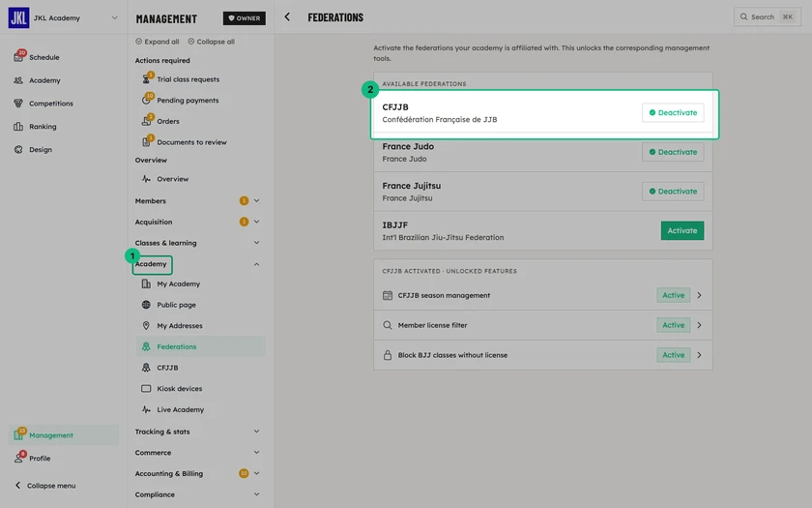Open Trial class requests
Screen dimensions: 812x508
(200, 79)
